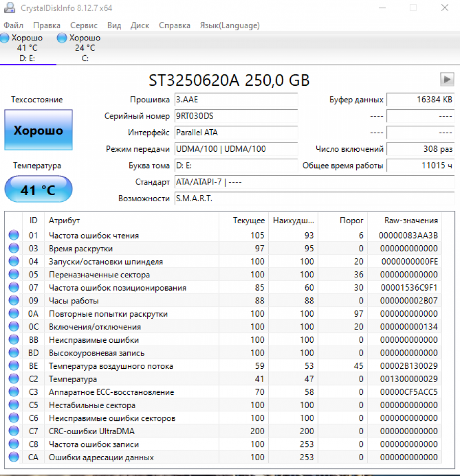The width and height of the screenshot is (460, 476).
Task: Open the Сервис menu
Action: click(84, 26)
